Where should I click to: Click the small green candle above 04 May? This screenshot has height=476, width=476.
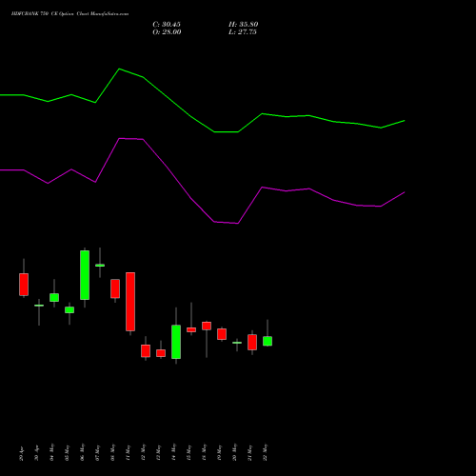coord(54,297)
